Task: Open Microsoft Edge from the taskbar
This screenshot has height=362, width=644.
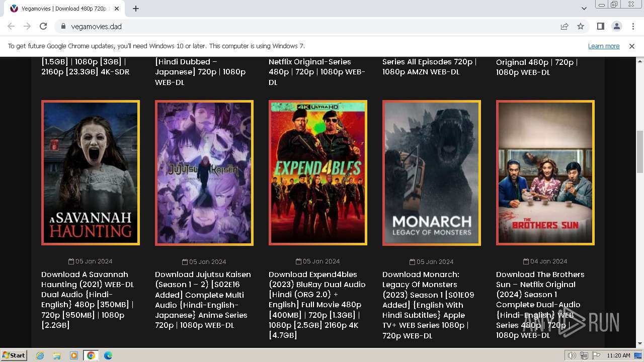Action: pos(108,355)
